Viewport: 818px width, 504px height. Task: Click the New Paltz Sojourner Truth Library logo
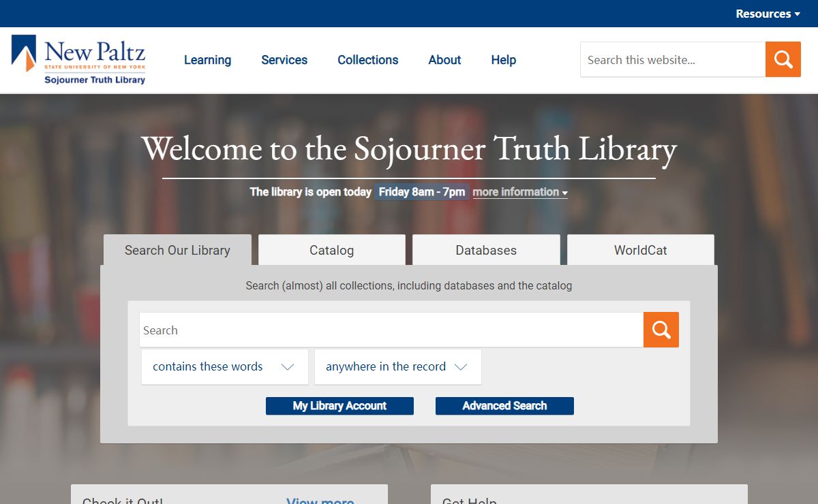coord(78,60)
